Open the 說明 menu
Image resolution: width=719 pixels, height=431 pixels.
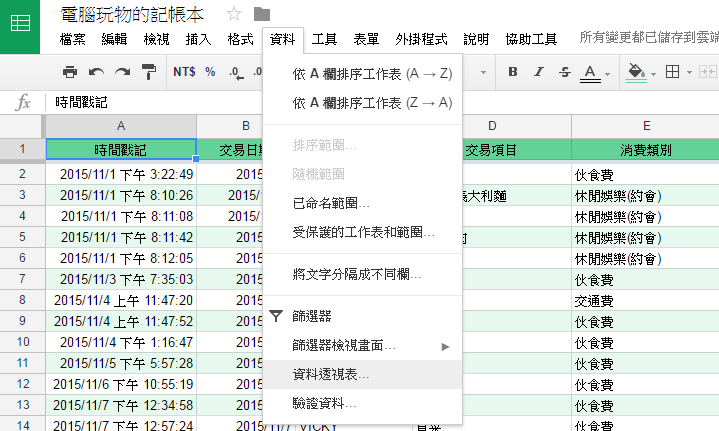[x=476, y=39]
